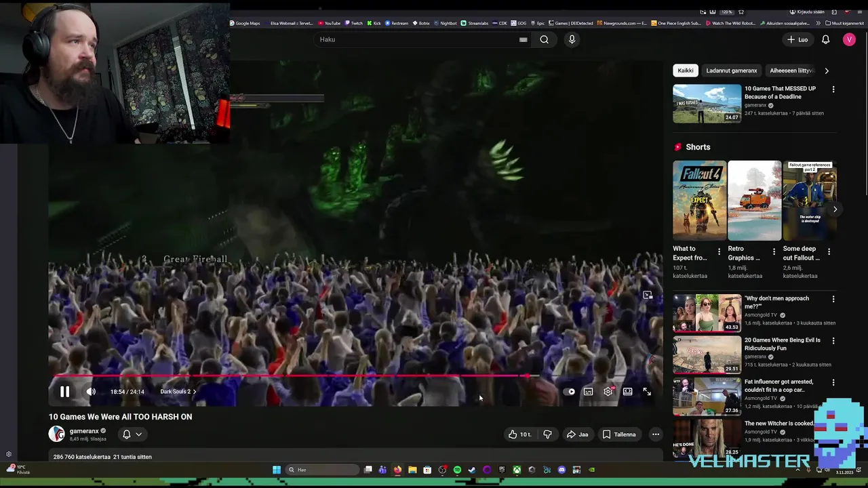
Task: Toggle theater mode button in player
Action: click(628, 392)
